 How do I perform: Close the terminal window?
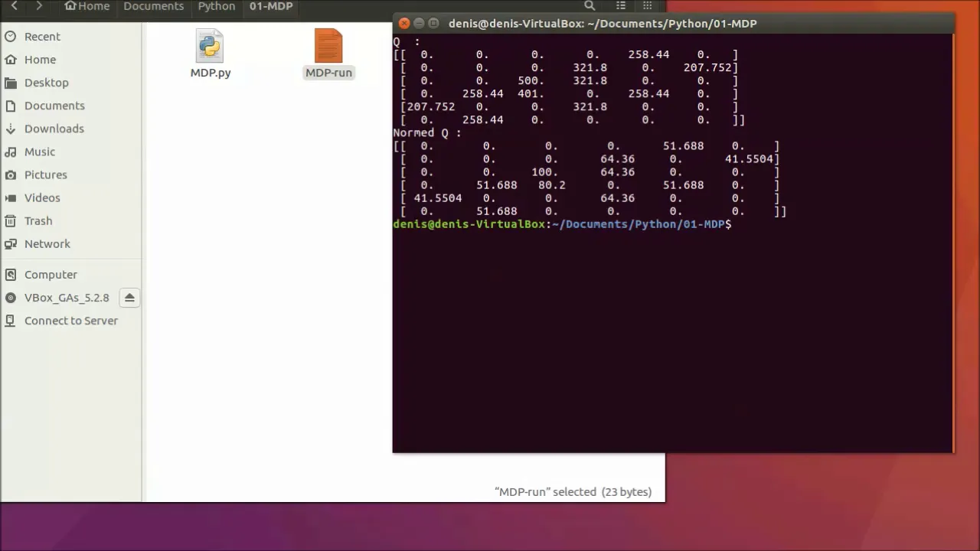[x=404, y=23]
